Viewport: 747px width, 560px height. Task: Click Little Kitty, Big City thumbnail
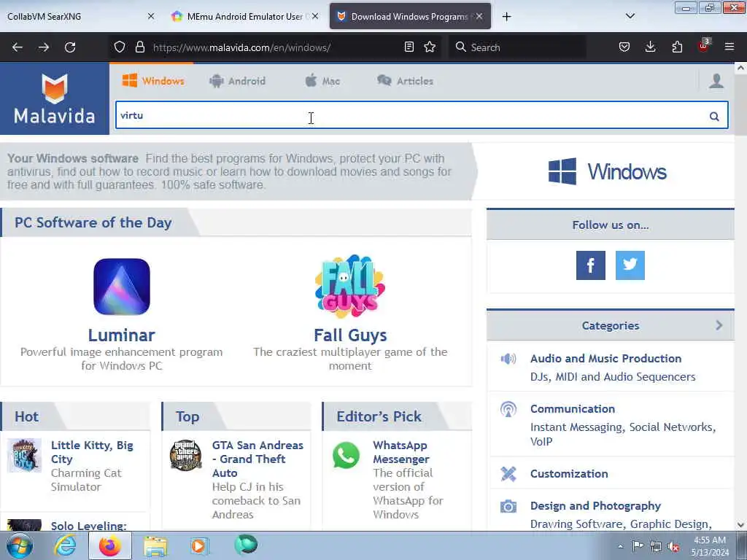(24, 455)
